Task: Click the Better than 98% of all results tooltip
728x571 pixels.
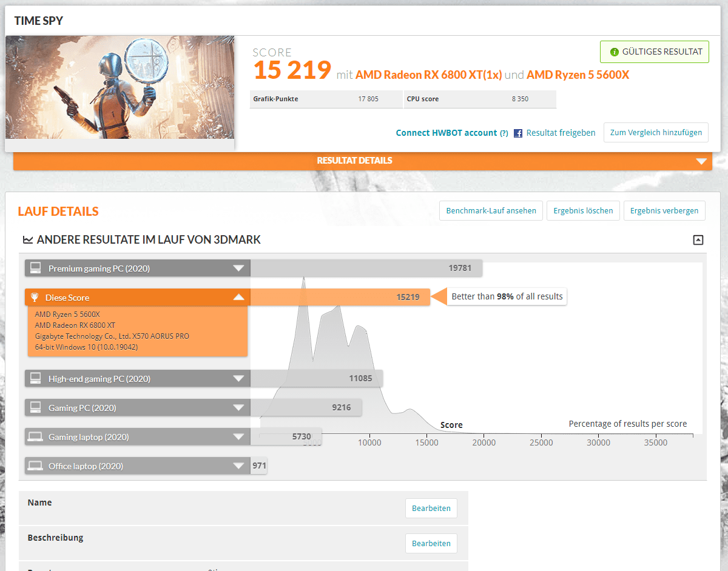Action: click(x=507, y=297)
